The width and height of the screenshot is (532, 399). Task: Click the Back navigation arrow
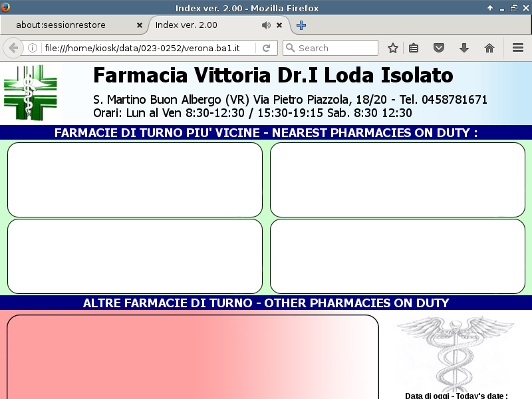click(x=13, y=48)
